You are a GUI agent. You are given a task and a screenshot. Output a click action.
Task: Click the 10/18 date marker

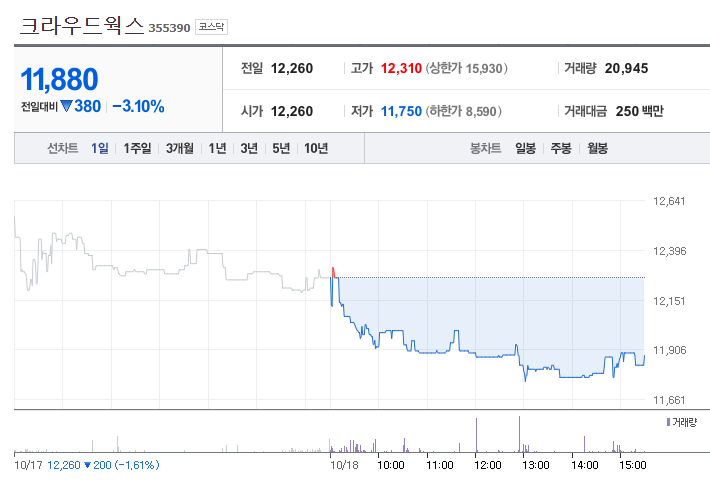344,465
